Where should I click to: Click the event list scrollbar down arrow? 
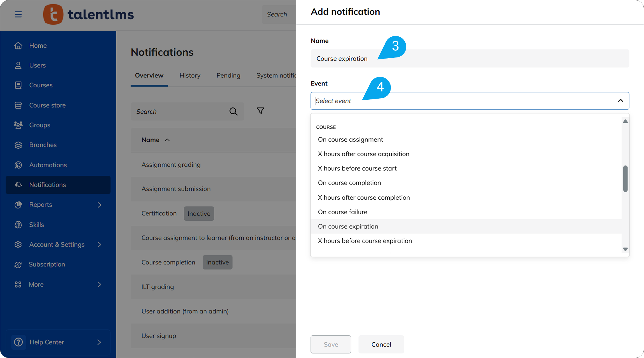625,249
